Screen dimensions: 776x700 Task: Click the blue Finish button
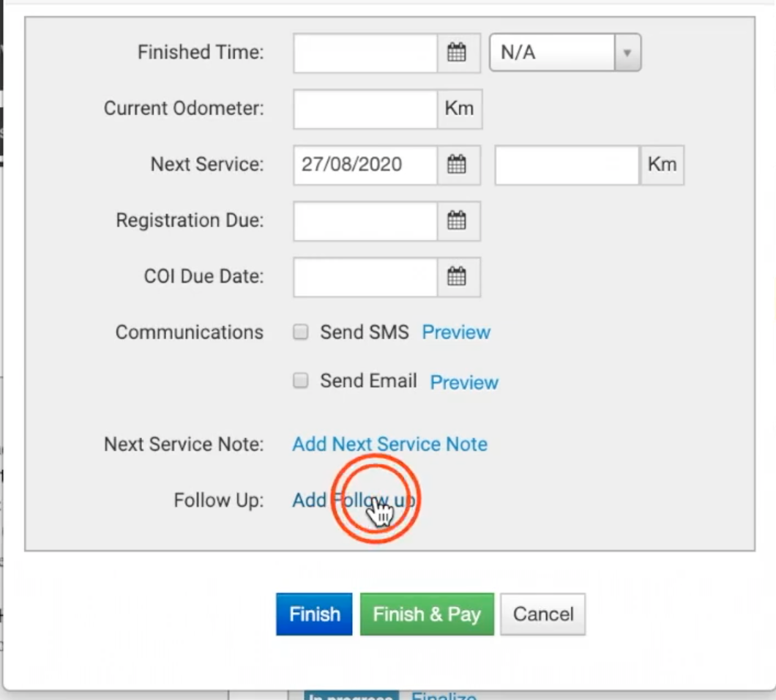pos(314,614)
